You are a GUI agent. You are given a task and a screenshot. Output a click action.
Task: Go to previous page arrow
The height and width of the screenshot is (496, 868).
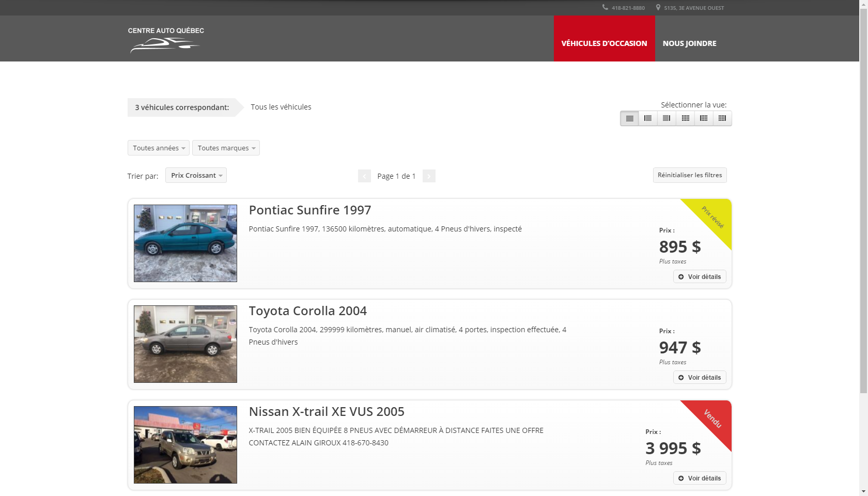[364, 176]
